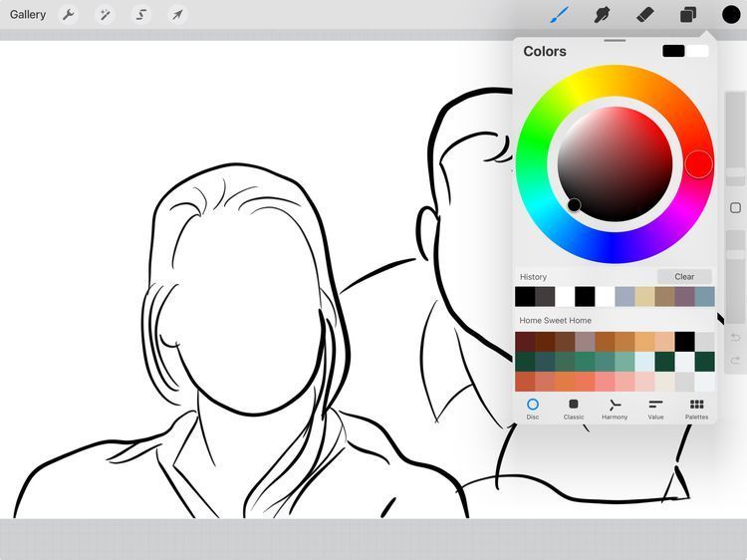
Task: Open the Layers panel
Action: (687, 15)
